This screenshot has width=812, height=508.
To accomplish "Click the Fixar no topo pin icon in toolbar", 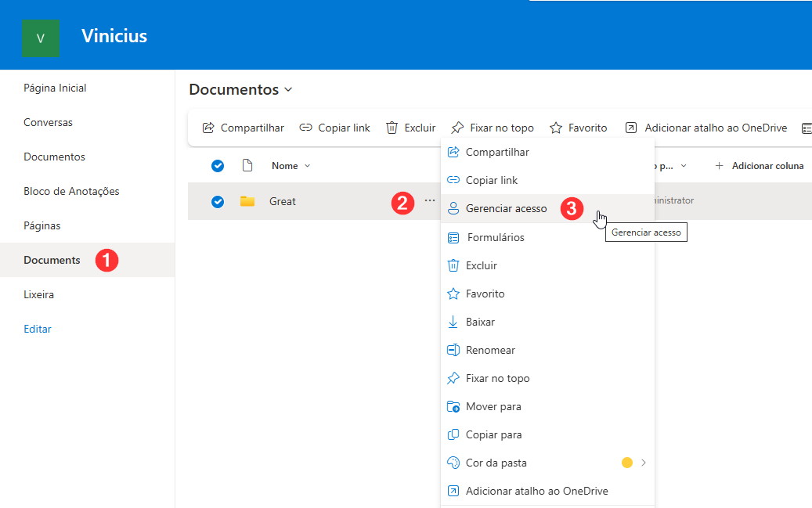I will 457,128.
